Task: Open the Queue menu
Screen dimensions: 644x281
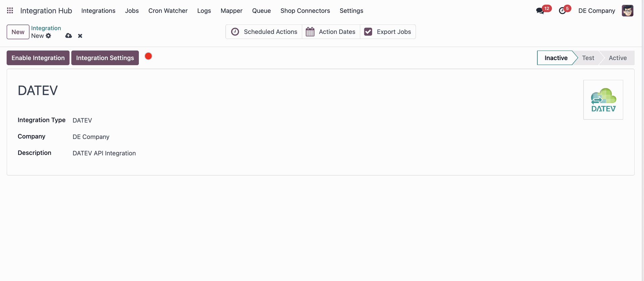Action: (x=261, y=11)
